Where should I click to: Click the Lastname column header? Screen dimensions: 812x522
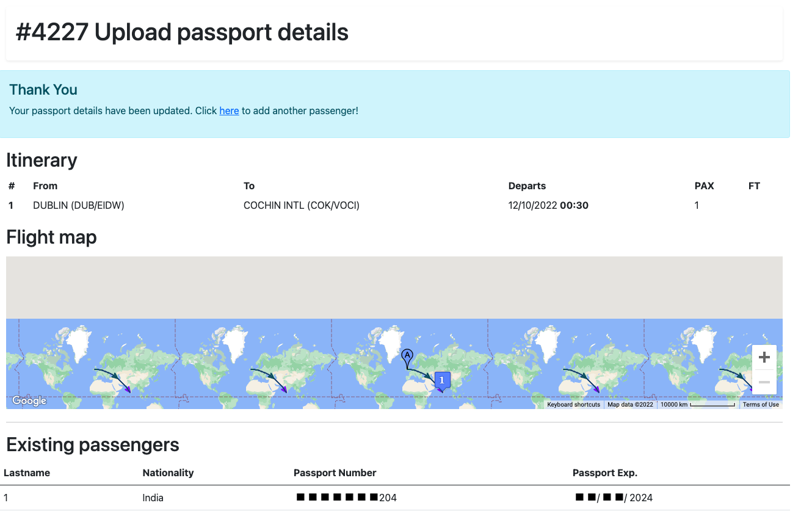(x=27, y=473)
